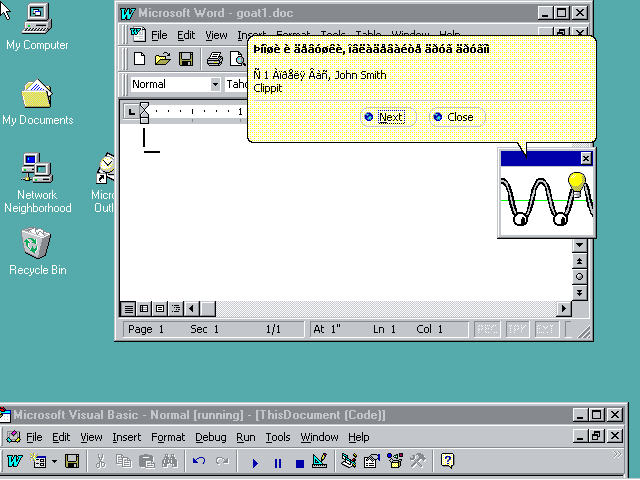Toggle TRK indicator in Word status bar
Screen dimensions: 640x480
(517, 329)
